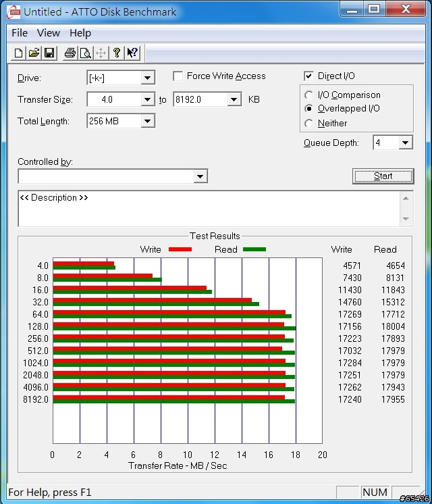Open the View menu
This screenshot has height=504, width=432.
pos(48,33)
